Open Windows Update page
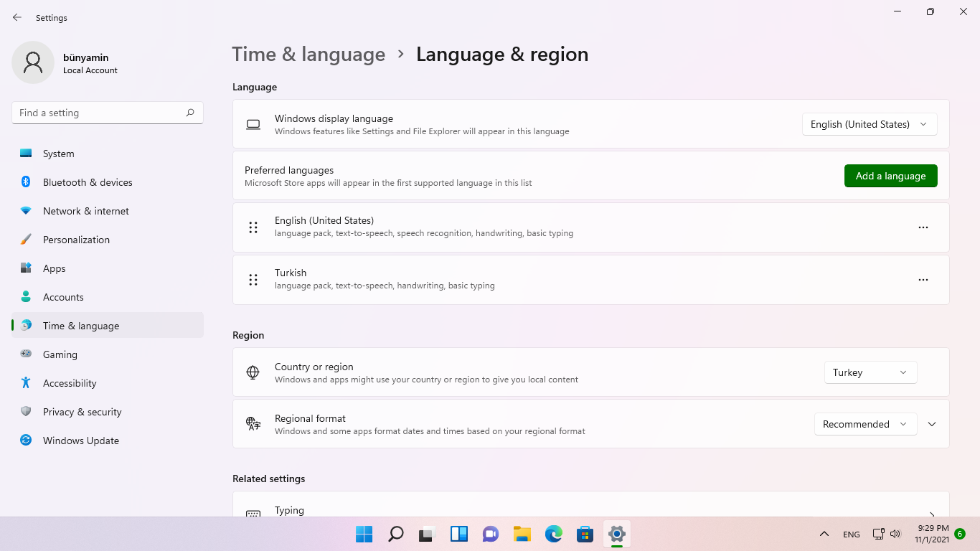The height and width of the screenshot is (551, 980). (108, 441)
